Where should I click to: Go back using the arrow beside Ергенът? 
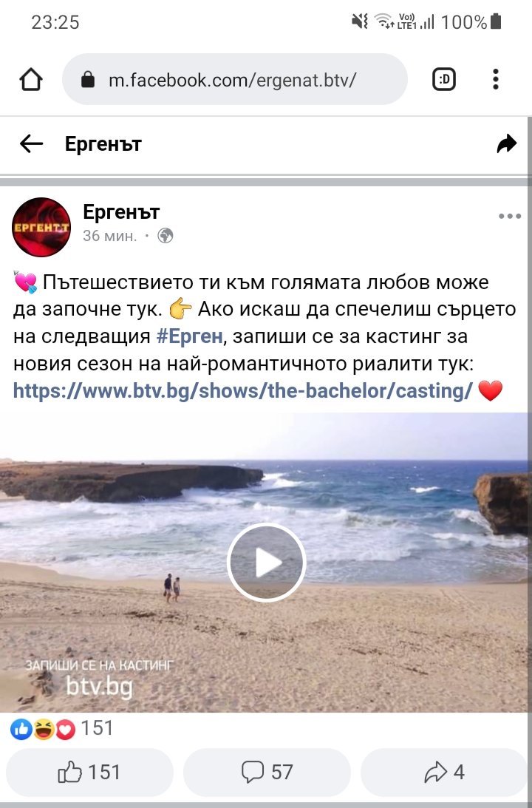tap(32, 143)
